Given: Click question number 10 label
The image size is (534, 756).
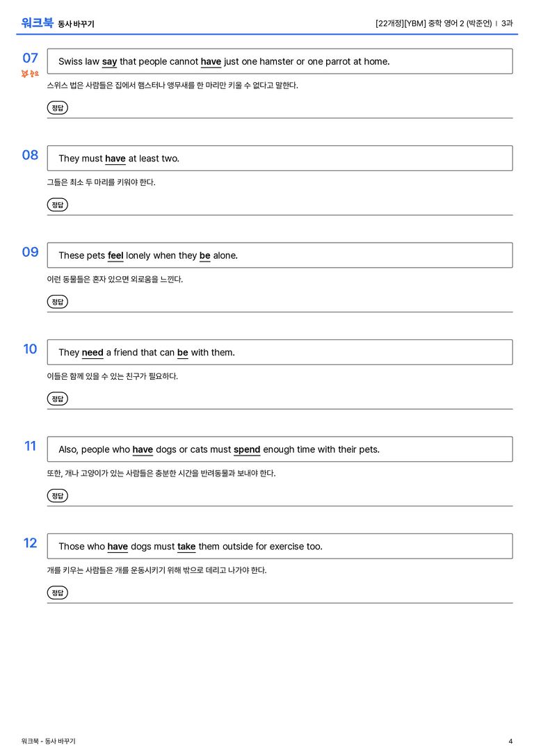Looking at the screenshot, I should [x=30, y=348].
